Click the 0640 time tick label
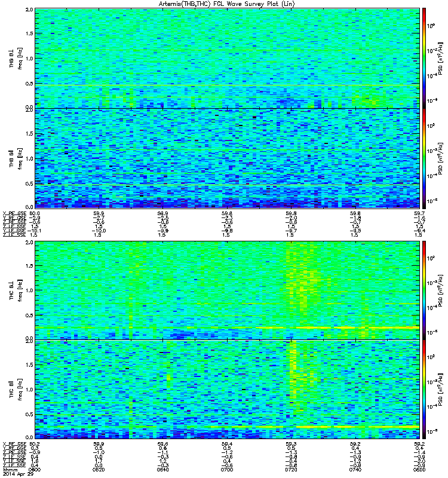Viewport: 448px width, 478px height. pyautogui.click(x=162, y=470)
